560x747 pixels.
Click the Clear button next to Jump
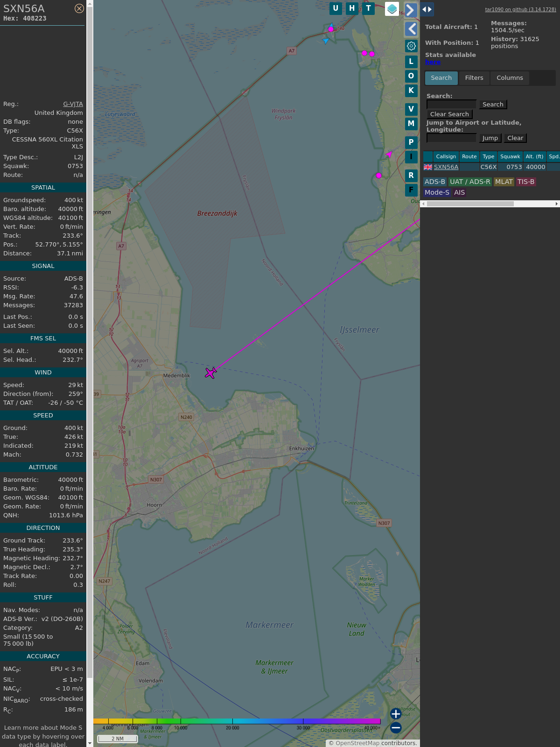[515, 138]
